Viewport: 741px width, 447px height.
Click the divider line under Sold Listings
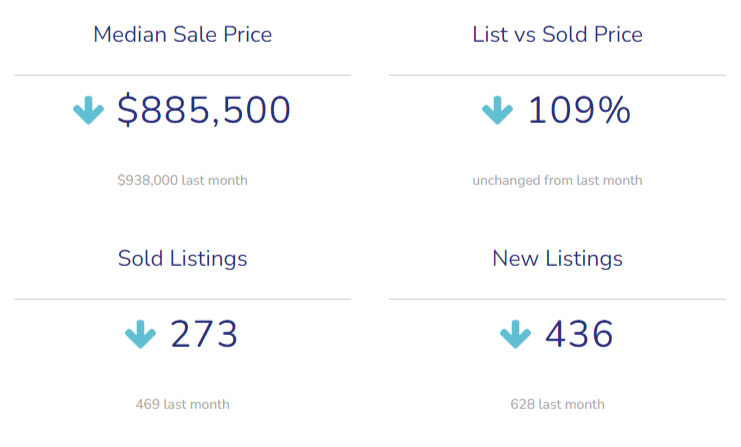182,299
